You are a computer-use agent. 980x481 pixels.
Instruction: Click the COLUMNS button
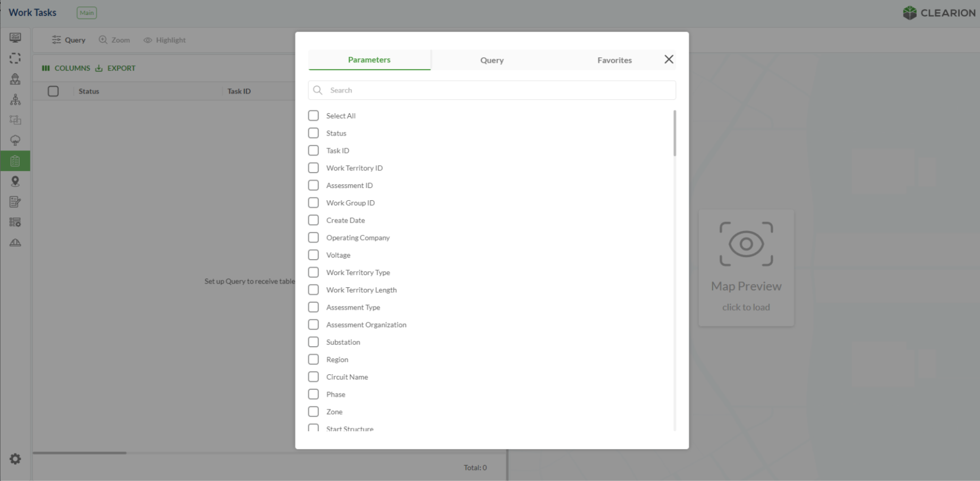pos(66,68)
